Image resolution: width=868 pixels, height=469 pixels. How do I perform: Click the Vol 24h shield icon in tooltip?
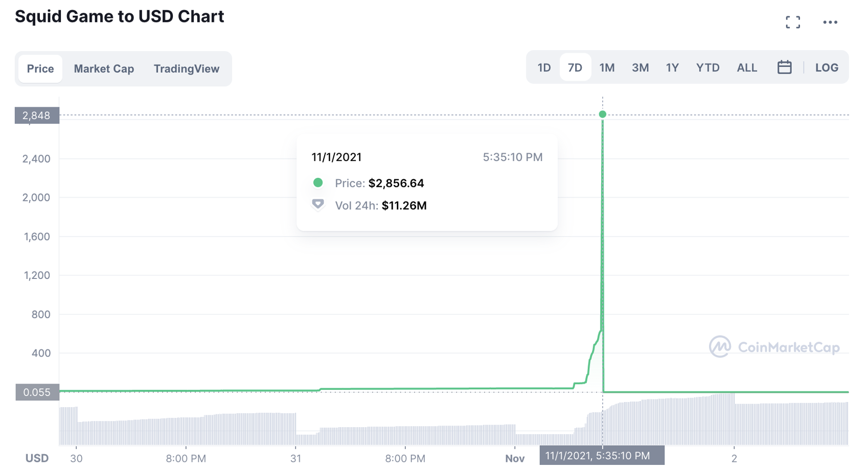coord(318,205)
